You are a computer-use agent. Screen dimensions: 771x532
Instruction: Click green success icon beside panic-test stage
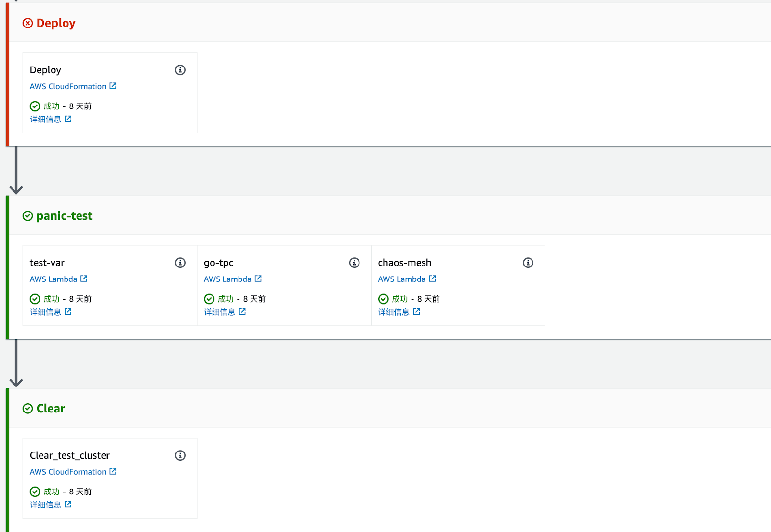pyautogui.click(x=28, y=216)
